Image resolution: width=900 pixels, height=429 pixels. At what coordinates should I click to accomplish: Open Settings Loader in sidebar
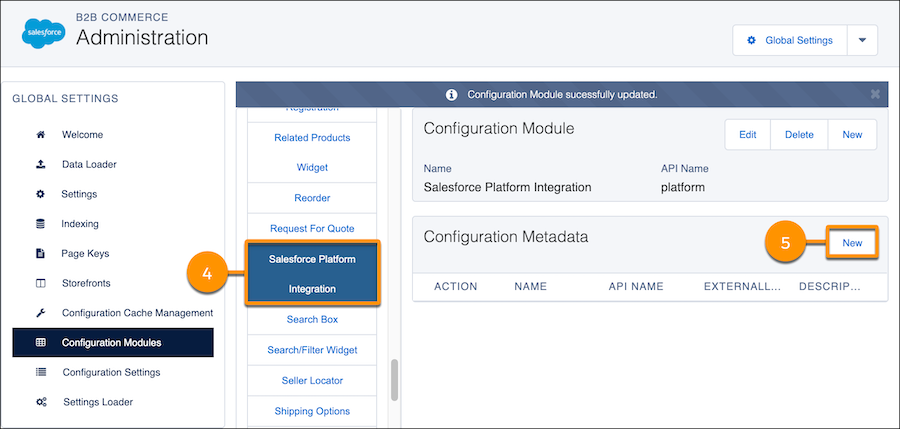[x=98, y=402]
